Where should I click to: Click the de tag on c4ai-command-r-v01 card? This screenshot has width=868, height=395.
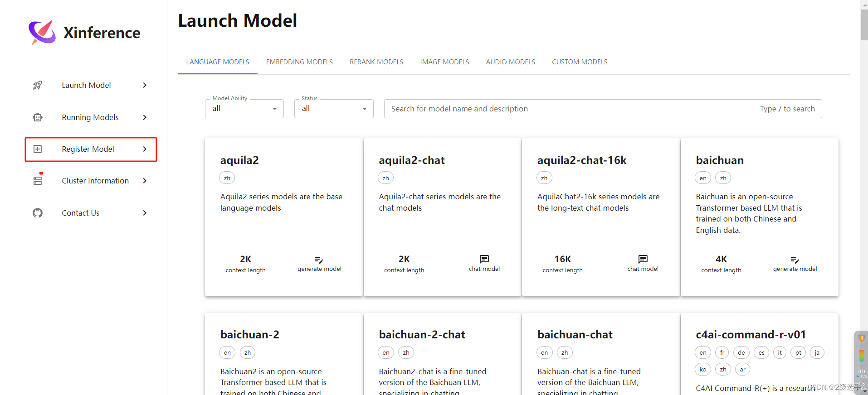click(x=741, y=352)
